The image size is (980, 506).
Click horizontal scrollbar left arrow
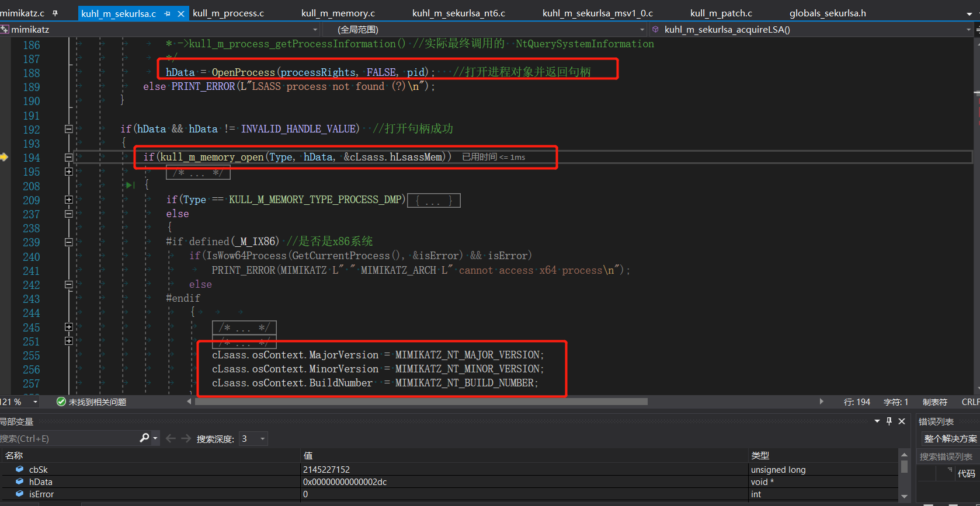click(189, 402)
